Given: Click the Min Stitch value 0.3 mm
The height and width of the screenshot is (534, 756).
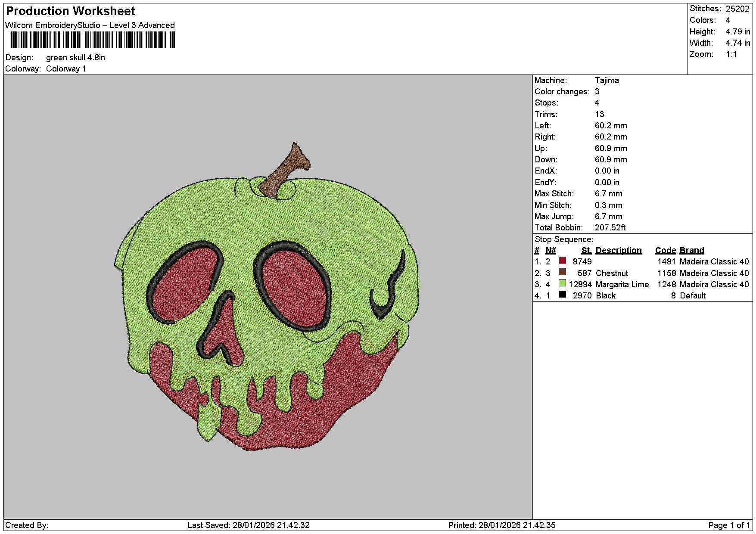Looking at the screenshot, I should [x=609, y=205].
